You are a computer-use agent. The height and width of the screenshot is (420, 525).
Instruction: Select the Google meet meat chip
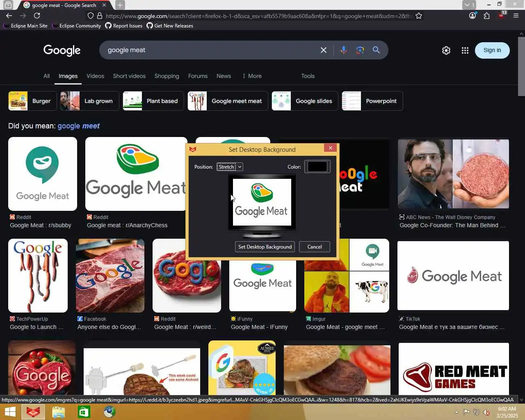pos(228,101)
